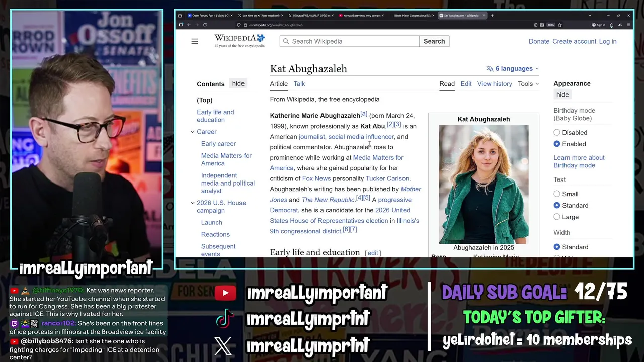Open The New Republic link
Image resolution: width=644 pixels, height=362 pixels.
point(328,200)
